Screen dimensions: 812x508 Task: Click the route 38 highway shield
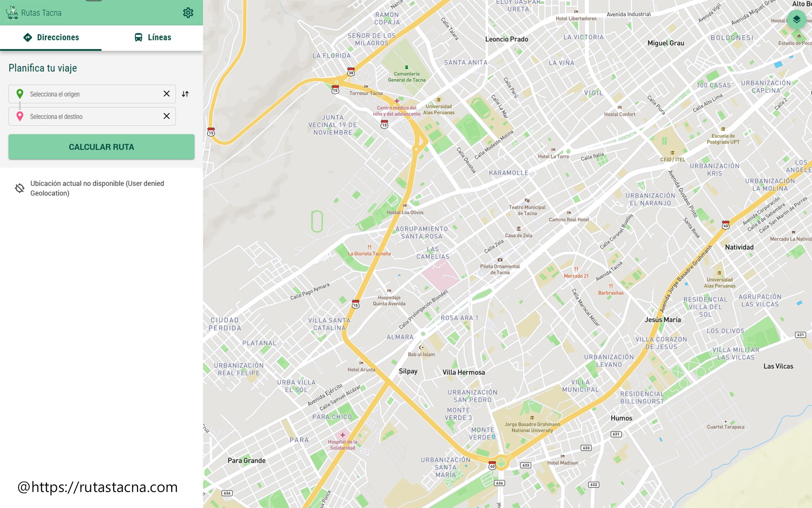tap(351, 72)
